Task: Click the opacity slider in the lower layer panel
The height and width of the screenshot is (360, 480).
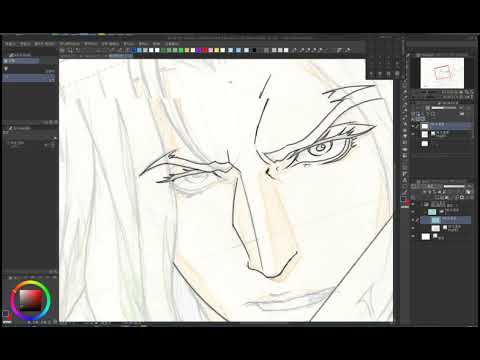Action: click(x=454, y=187)
